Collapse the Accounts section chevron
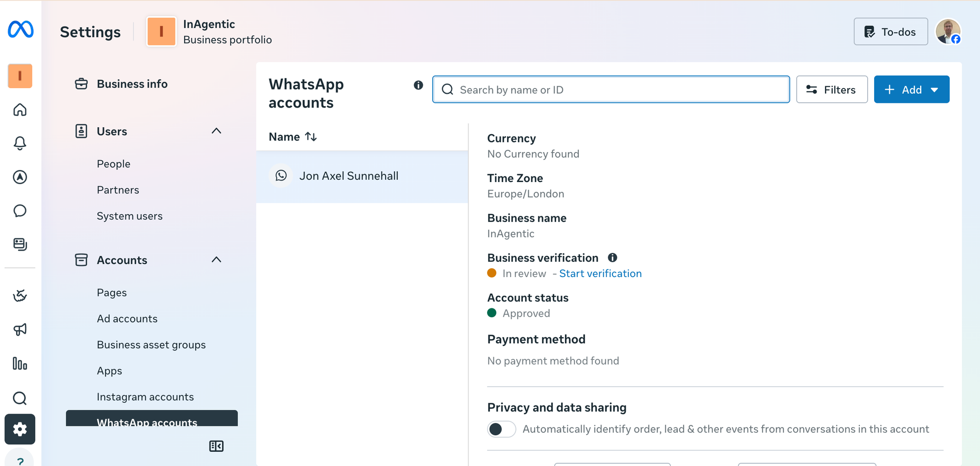Viewport: 980px width, 466px height. coord(217,259)
